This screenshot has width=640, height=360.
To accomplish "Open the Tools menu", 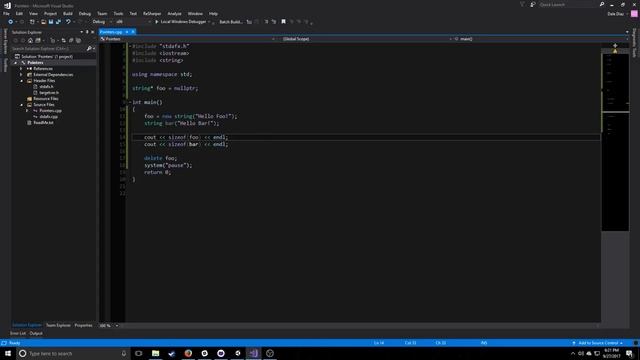I will tap(118, 13).
